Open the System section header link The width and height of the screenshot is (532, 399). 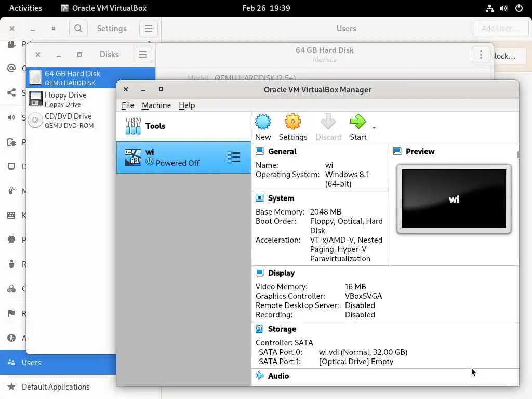pyautogui.click(x=281, y=198)
